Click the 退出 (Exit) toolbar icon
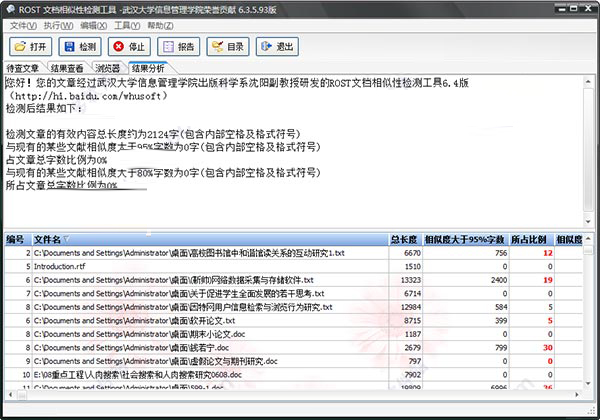The height and width of the screenshot is (420, 600). click(276, 46)
